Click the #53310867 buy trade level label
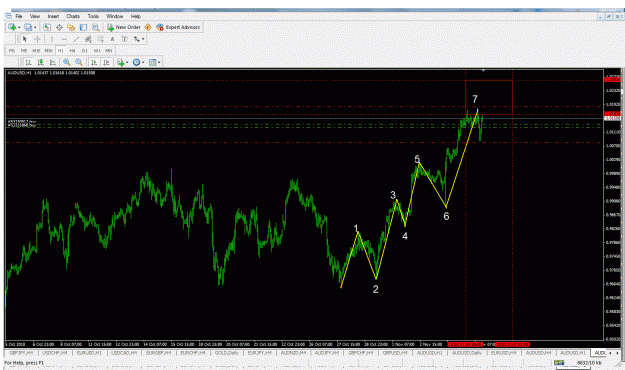 pyautogui.click(x=22, y=121)
